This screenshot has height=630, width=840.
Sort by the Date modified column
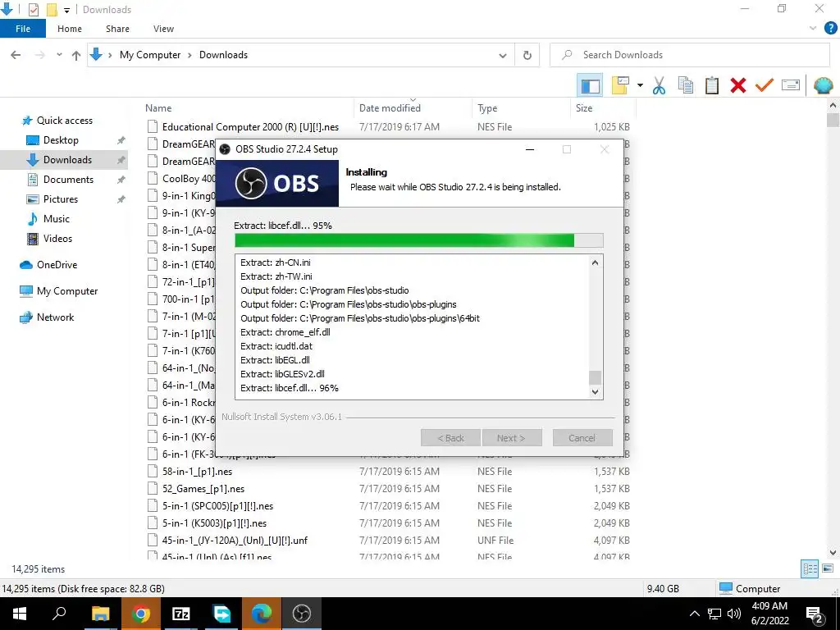413,108
